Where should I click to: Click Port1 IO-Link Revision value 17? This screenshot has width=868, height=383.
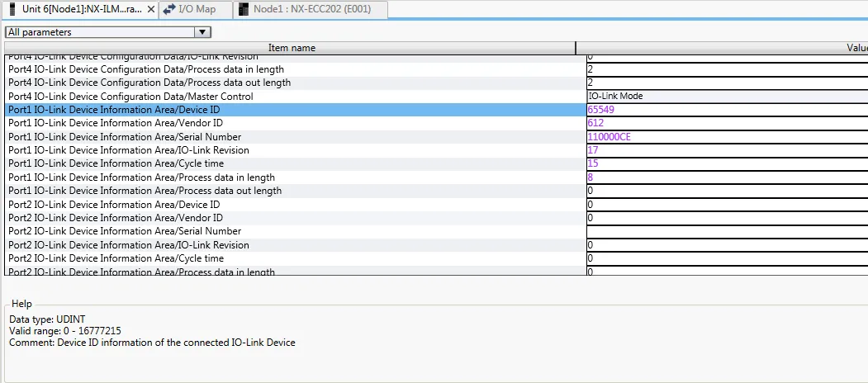coord(593,150)
